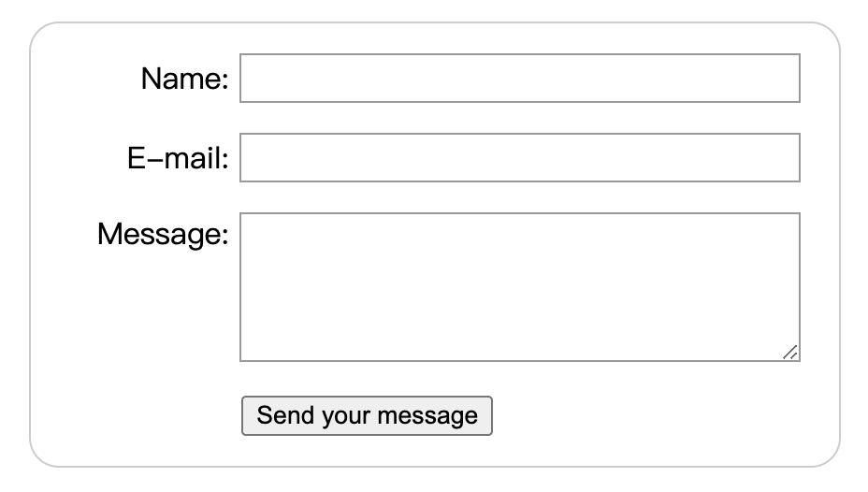868x492 pixels.
Task: Click the Name text input field
Action: 519,78
